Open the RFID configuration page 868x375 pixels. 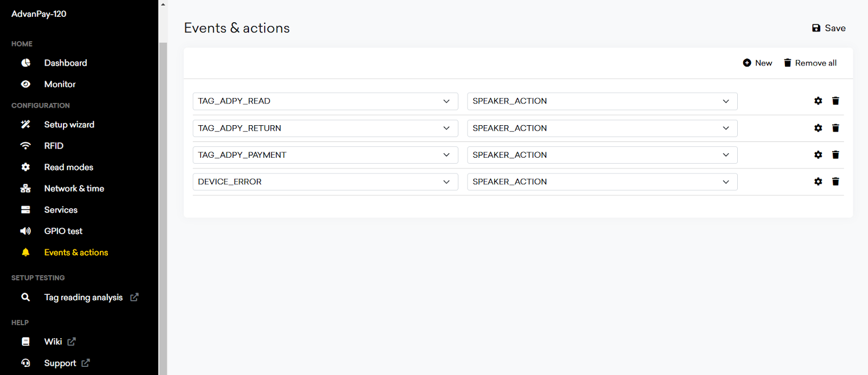(54, 146)
